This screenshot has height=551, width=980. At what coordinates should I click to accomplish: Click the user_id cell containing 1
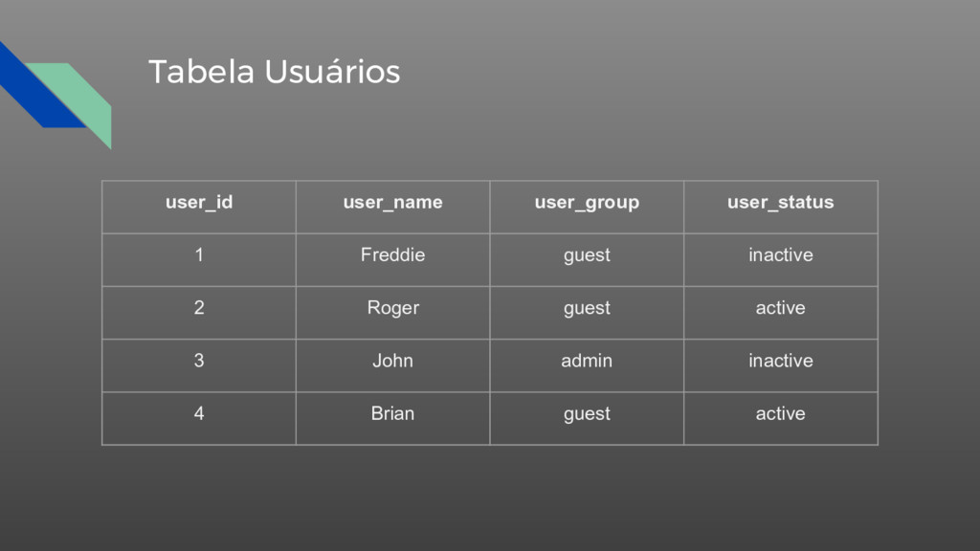[199, 260]
